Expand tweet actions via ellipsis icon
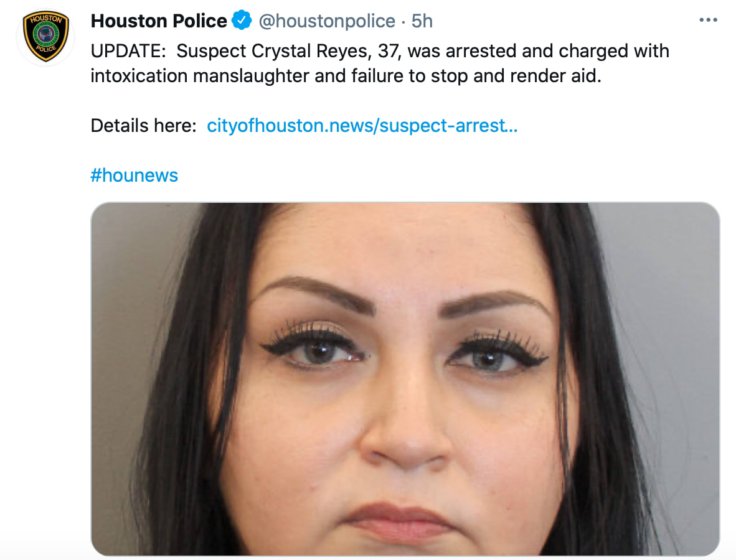Screen dimensions: 736x560 [x=708, y=20]
